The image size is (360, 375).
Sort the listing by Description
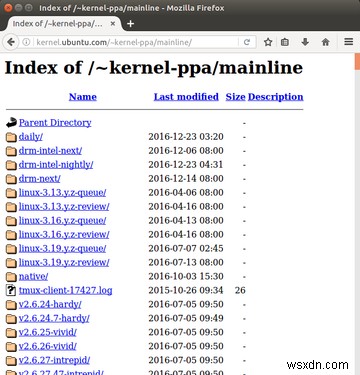coord(276,97)
